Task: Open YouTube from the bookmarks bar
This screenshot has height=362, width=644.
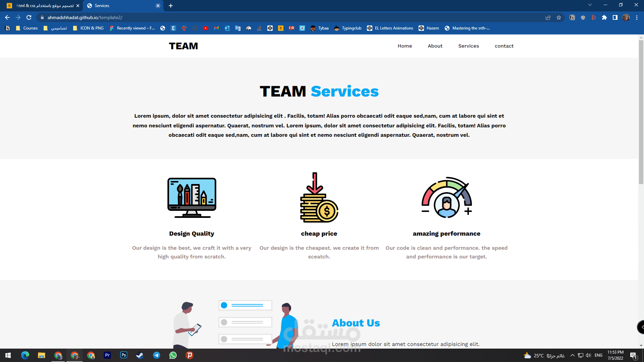Action: coord(206,28)
